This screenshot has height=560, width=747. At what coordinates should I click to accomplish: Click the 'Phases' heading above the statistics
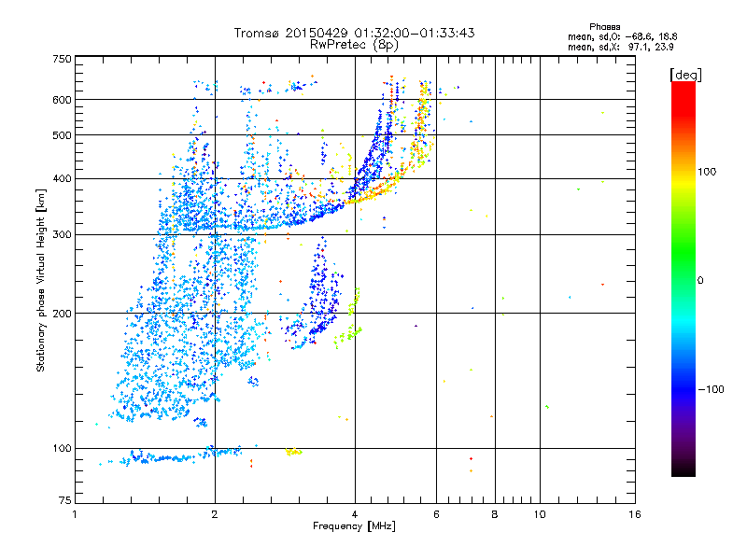pyautogui.click(x=604, y=27)
